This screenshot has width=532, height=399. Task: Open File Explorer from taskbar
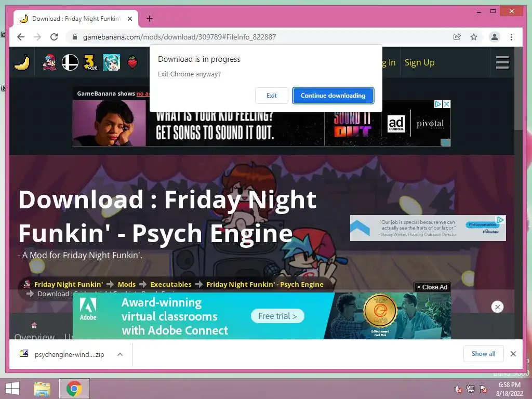[42, 389]
